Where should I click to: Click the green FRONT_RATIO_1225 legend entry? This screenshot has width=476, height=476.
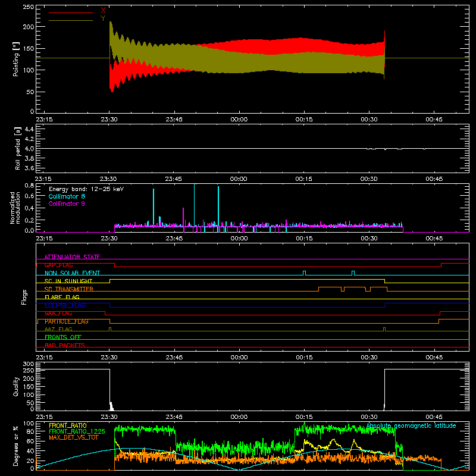(77, 431)
